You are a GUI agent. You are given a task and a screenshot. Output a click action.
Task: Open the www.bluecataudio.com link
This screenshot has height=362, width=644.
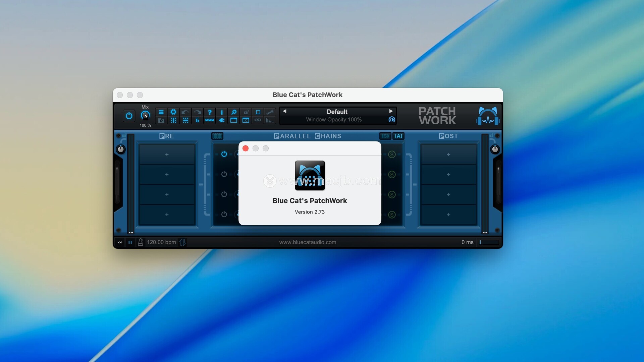tap(308, 242)
